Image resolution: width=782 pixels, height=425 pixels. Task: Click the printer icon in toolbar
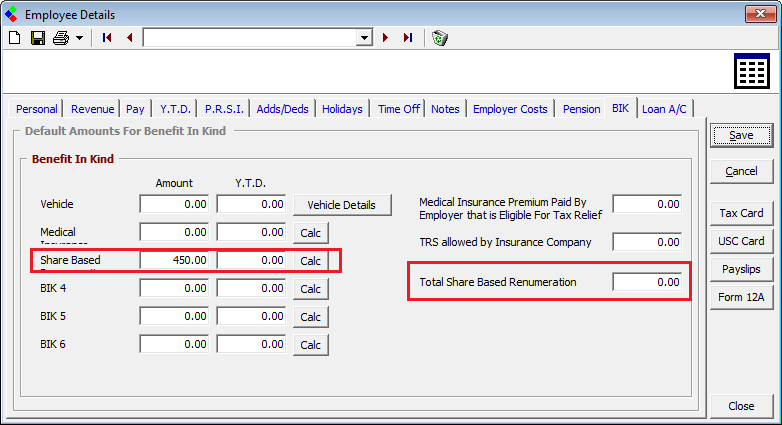click(60, 38)
